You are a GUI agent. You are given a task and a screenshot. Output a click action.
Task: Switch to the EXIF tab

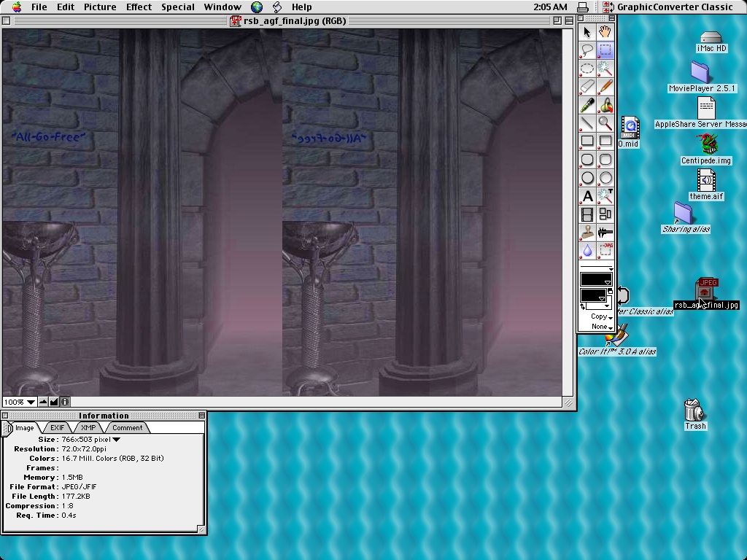coord(57,427)
